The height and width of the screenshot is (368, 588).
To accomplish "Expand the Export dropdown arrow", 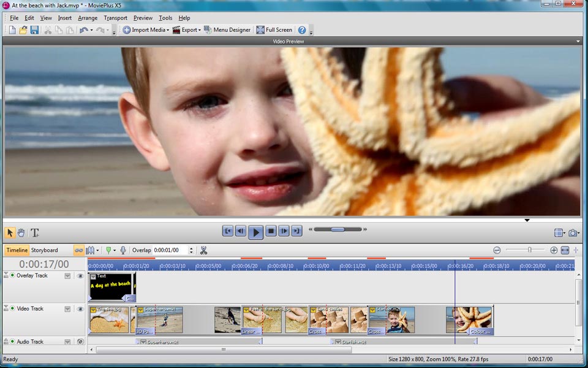I will [200, 30].
